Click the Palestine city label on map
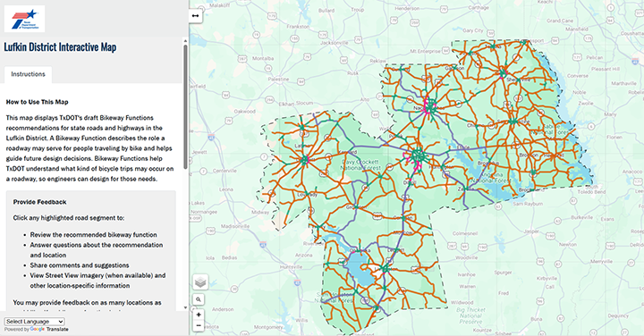The image size is (644, 336). (x=278, y=80)
